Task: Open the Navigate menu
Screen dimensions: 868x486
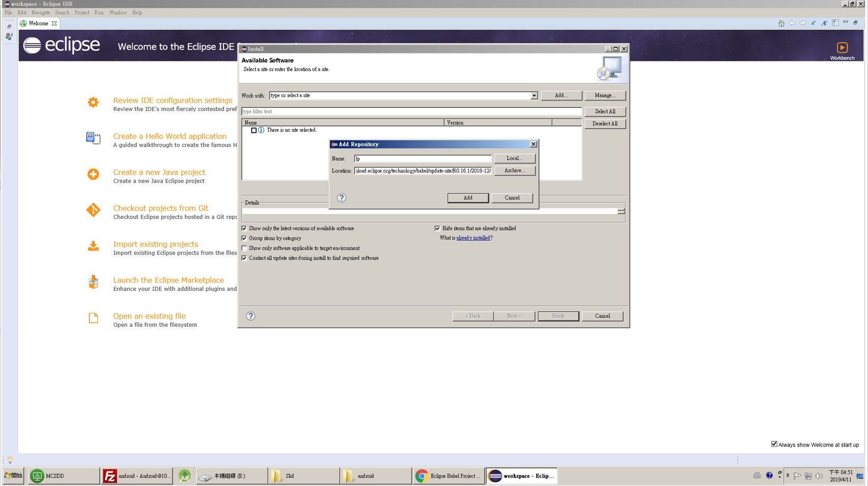Action: tap(41, 13)
